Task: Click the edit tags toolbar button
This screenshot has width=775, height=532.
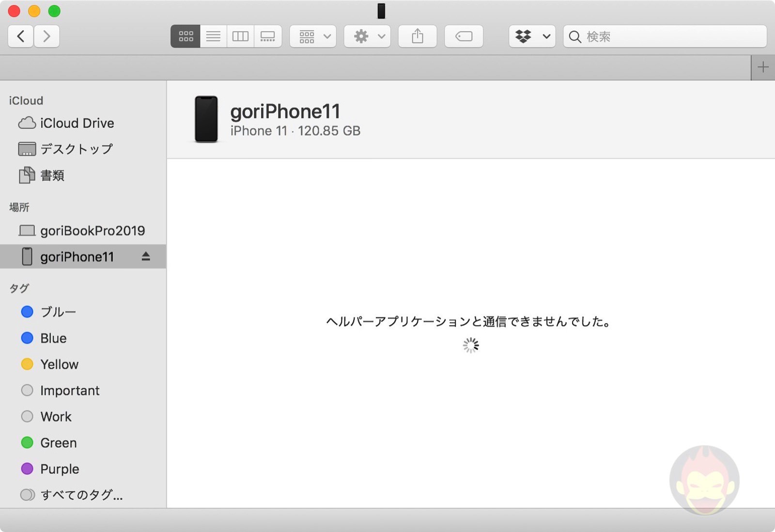Action: click(x=464, y=36)
